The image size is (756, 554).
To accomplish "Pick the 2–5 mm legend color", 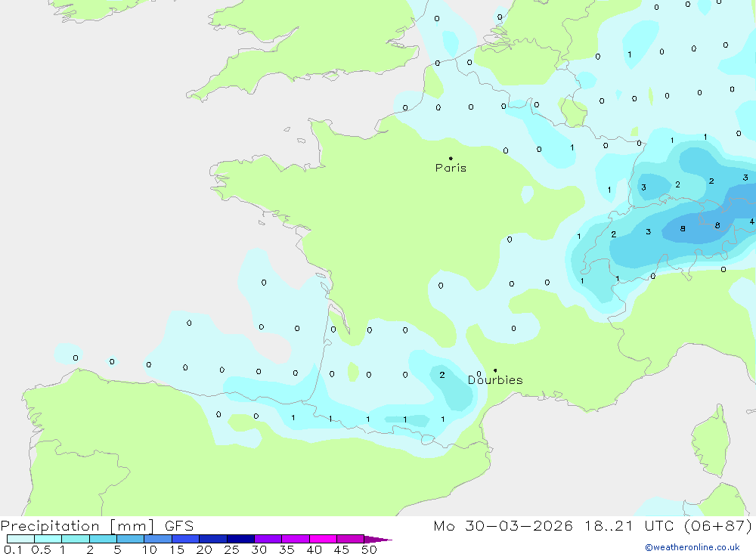I will (x=103, y=539).
